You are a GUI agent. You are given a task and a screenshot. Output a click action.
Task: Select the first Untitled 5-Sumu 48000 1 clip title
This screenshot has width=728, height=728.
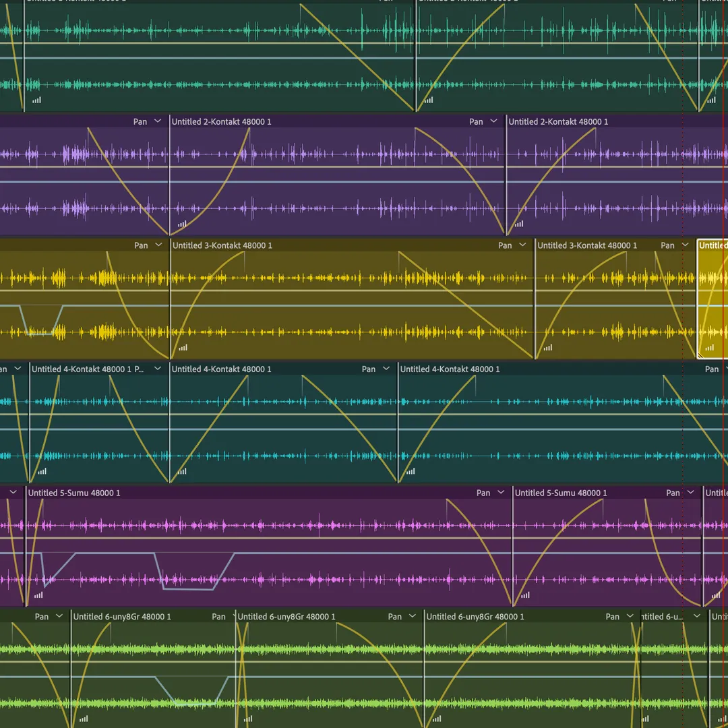74,493
